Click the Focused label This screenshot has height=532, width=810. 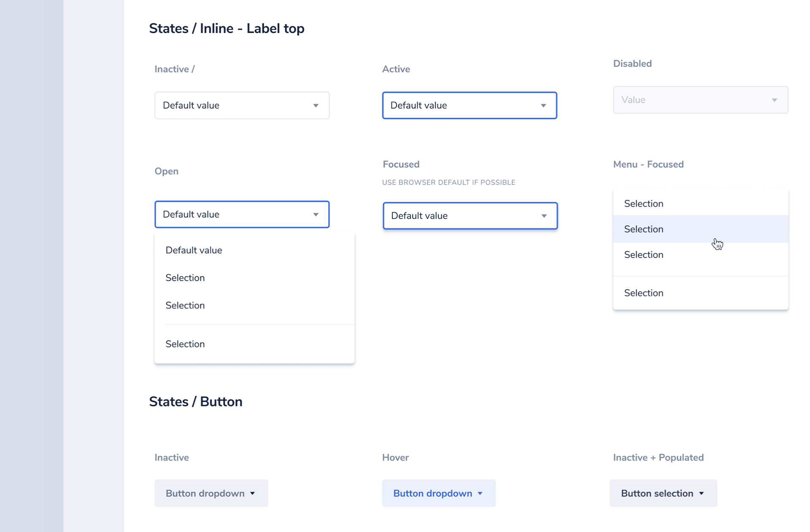[401, 164]
